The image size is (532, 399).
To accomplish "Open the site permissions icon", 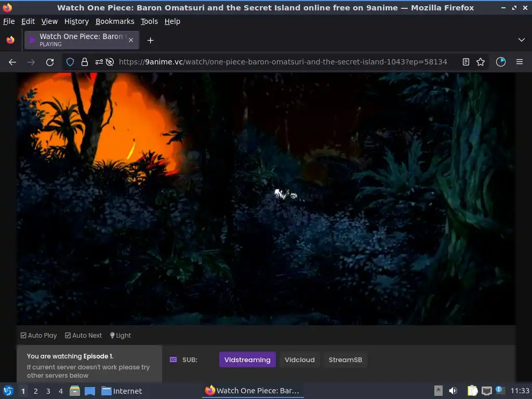I will pos(99,62).
